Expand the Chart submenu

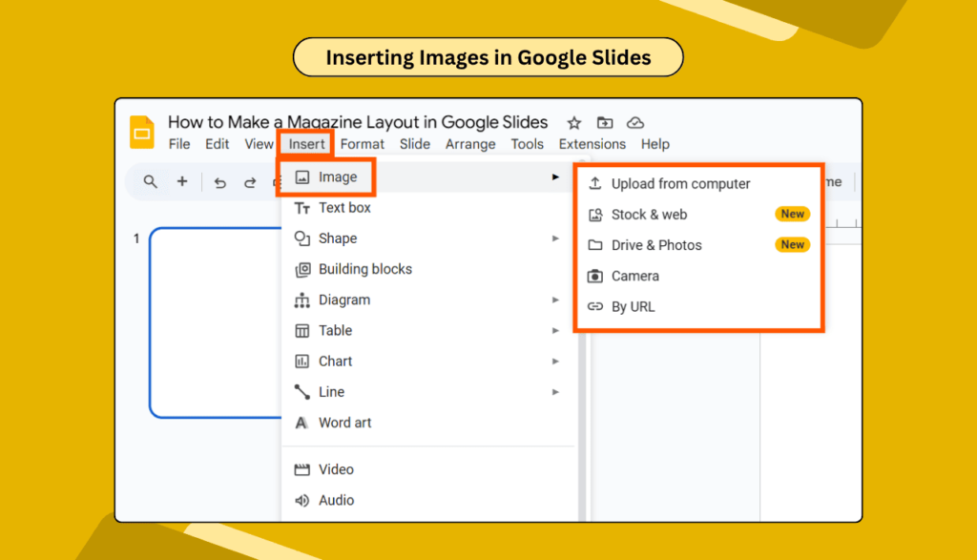[334, 361]
